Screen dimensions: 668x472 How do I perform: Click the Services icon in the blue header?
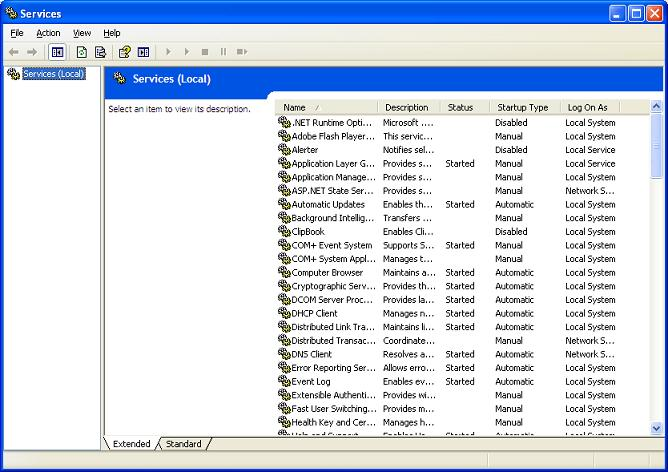tap(120, 79)
